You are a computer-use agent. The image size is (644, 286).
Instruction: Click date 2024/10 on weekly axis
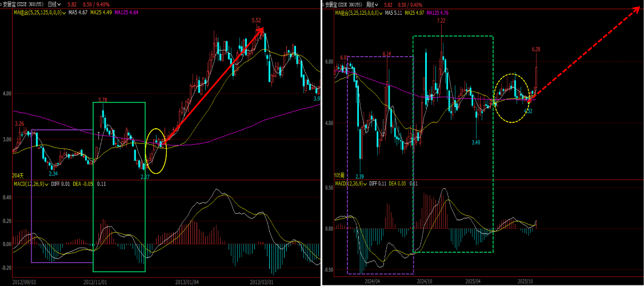pyautogui.click(x=425, y=282)
